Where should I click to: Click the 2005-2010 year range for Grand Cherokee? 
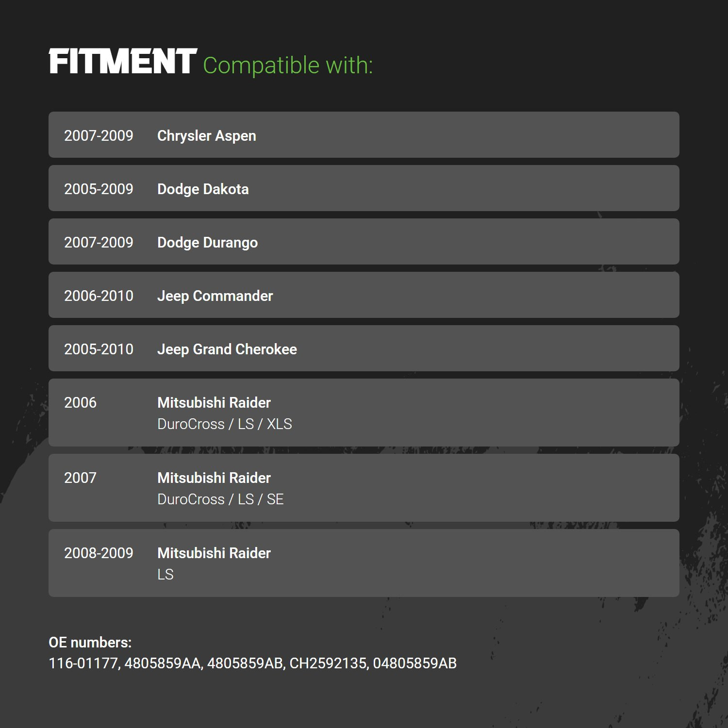point(99,349)
